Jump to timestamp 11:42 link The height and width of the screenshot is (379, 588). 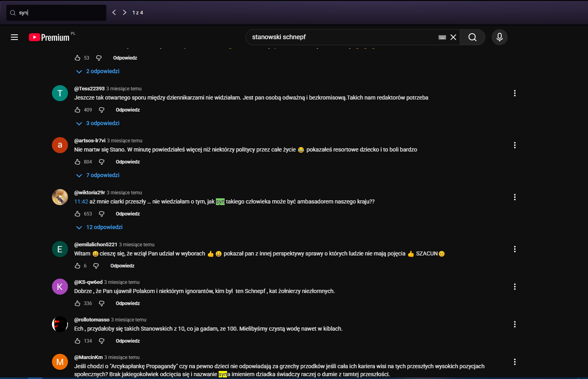pyautogui.click(x=81, y=201)
